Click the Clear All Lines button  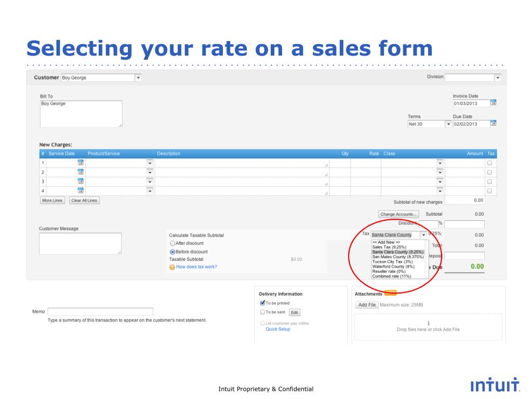point(84,201)
